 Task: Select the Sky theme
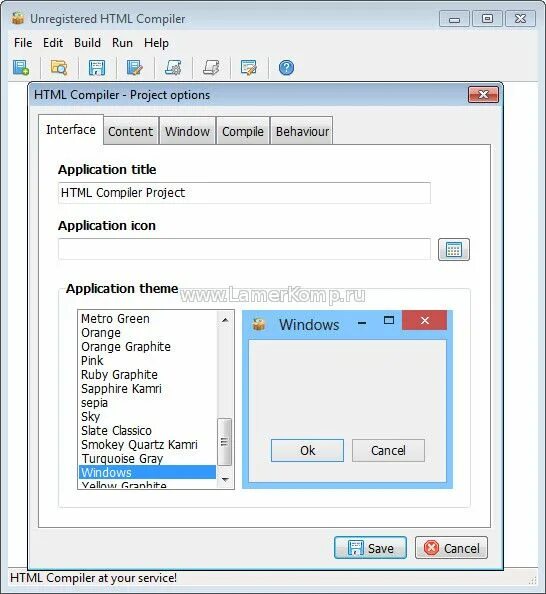click(x=147, y=417)
